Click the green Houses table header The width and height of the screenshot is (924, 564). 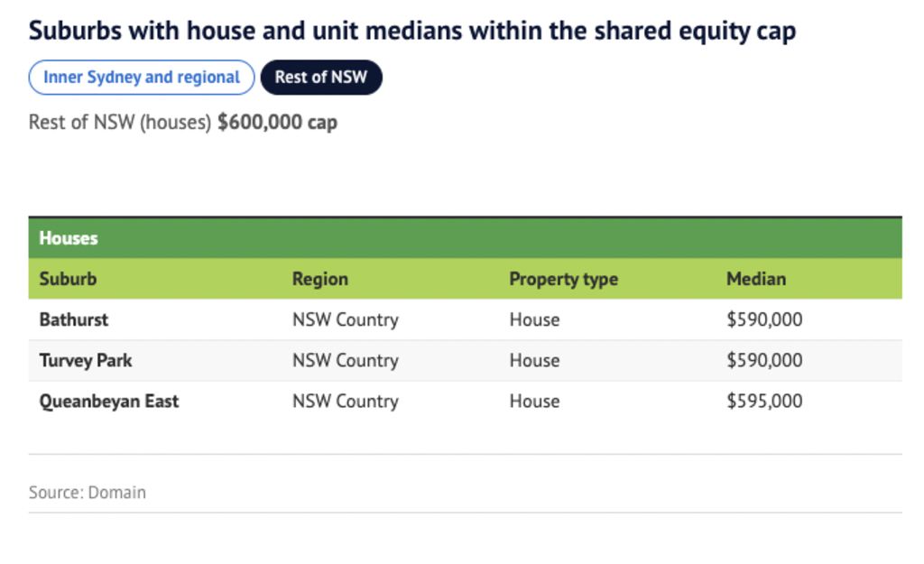pos(465,238)
